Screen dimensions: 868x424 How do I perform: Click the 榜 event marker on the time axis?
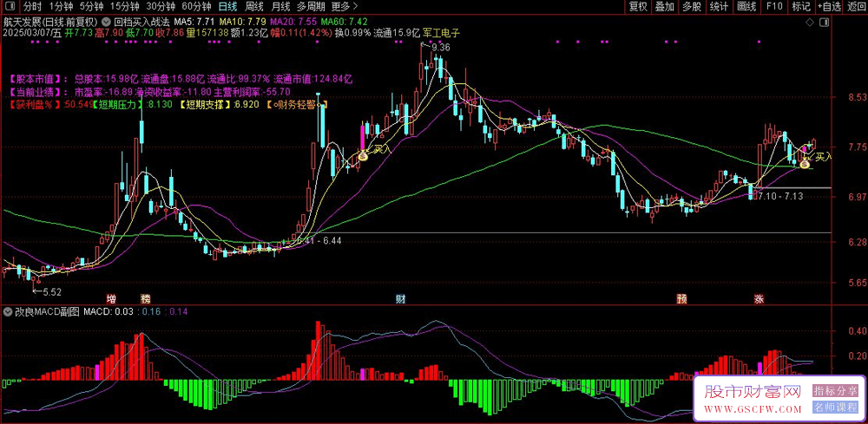point(146,299)
